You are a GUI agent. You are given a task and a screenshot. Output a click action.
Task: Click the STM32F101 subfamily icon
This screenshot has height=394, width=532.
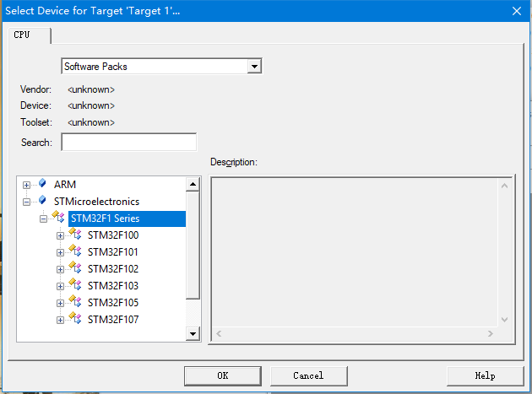coord(75,251)
